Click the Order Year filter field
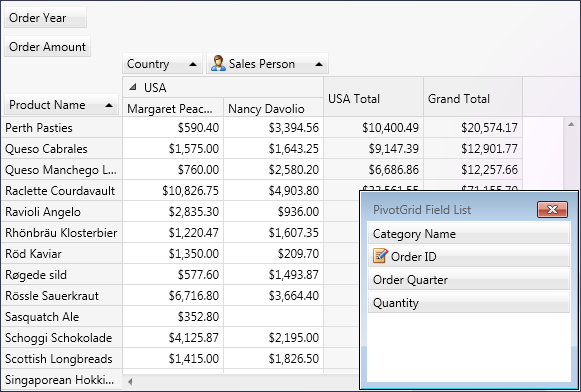 point(45,17)
